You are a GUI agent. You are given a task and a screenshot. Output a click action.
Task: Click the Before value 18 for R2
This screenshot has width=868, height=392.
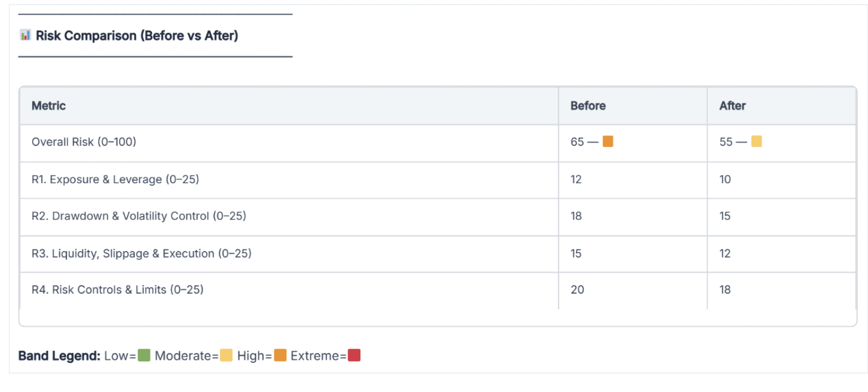point(576,216)
